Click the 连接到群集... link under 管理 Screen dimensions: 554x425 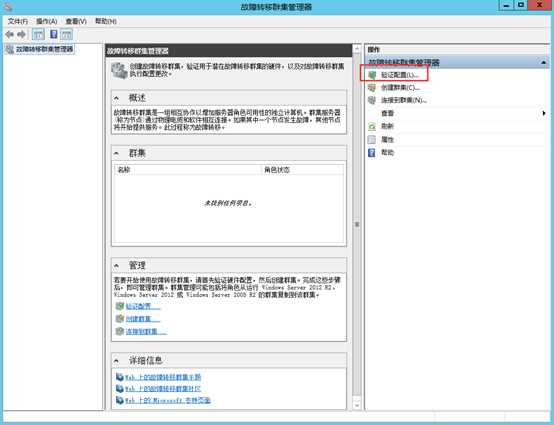(146, 331)
